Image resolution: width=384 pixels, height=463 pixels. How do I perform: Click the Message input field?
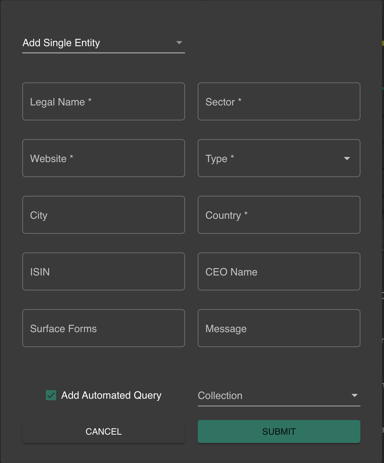[x=279, y=328]
